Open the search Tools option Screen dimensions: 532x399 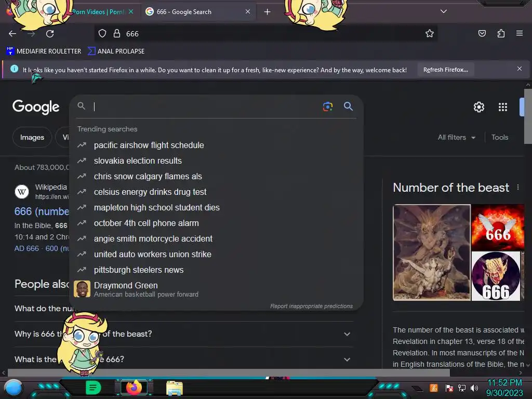click(x=500, y=137)
